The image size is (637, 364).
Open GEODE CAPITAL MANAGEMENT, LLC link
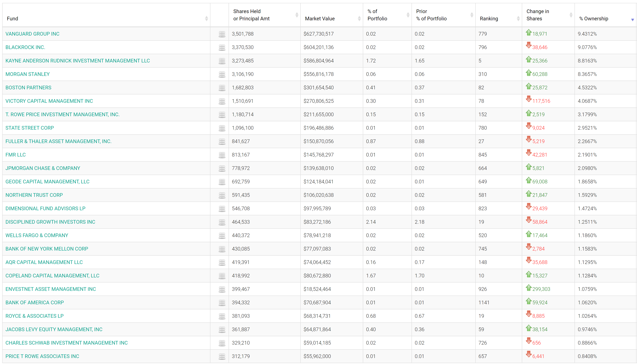(x=47, y=182)
